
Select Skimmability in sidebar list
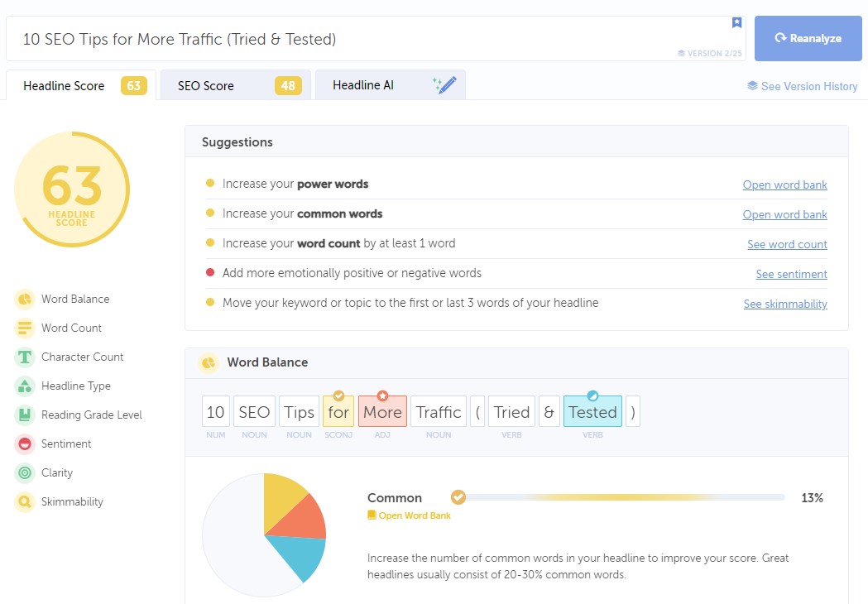click(x=72, y=501)
